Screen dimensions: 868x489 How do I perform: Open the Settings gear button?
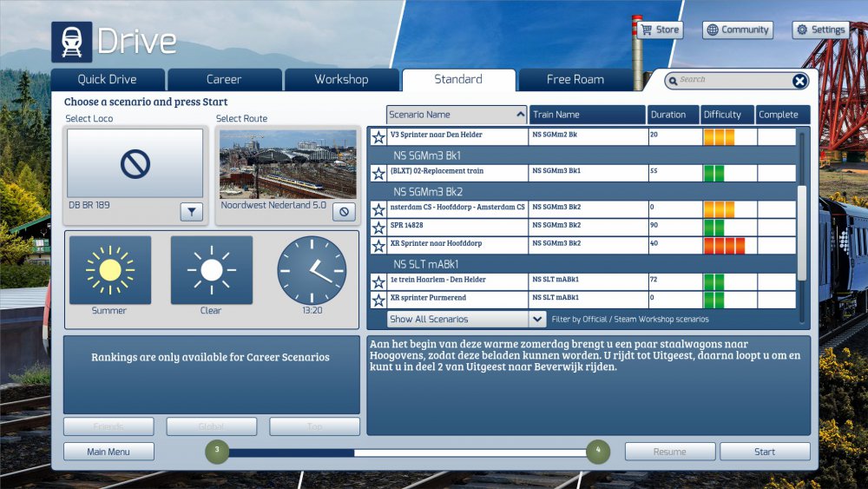tap(819, 30)
